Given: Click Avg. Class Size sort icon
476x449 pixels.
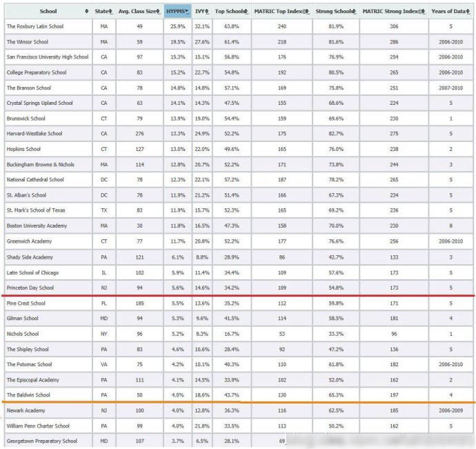Looking at the screenshot, I should click(159, 12).
